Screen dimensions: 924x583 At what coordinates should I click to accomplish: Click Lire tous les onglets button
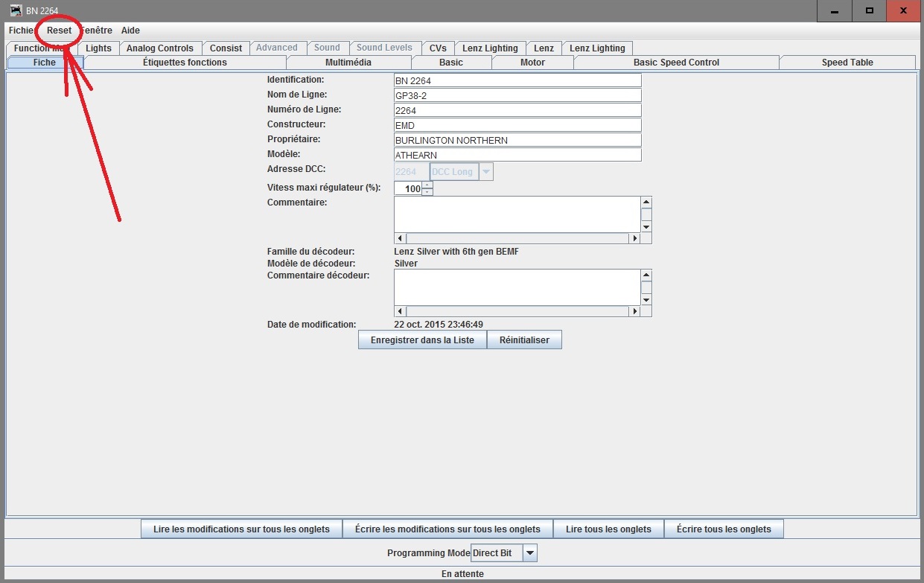[608, 529]
